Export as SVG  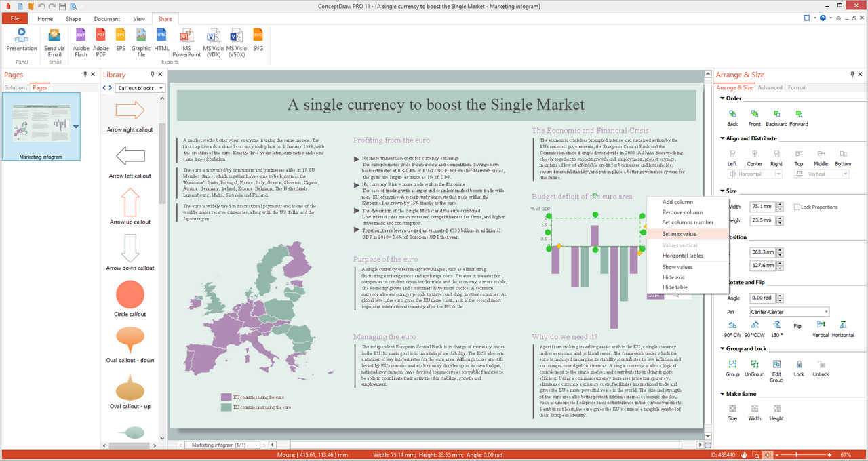(x=258, y=39)
